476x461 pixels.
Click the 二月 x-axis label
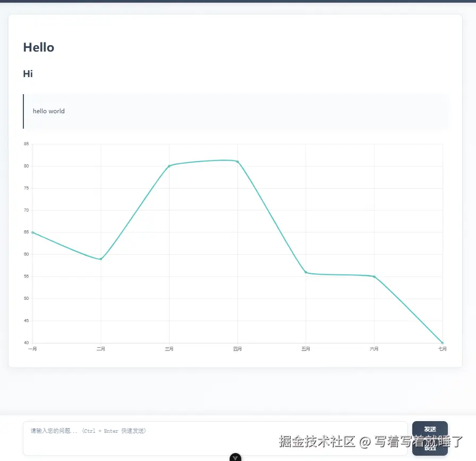coord(101,349)
